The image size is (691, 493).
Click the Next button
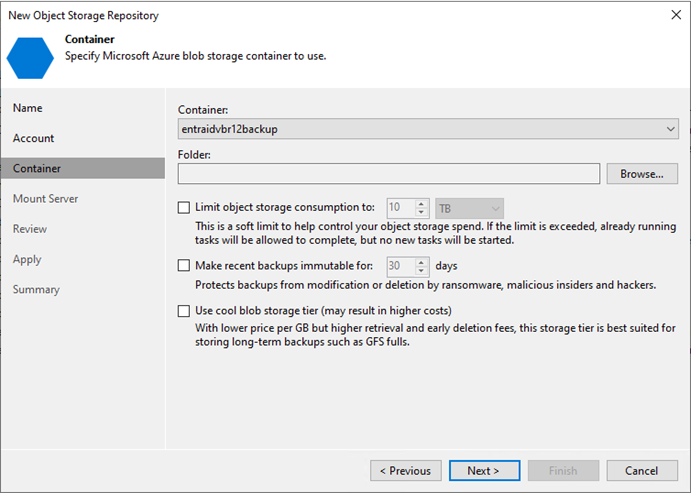(x=484, y=471)
